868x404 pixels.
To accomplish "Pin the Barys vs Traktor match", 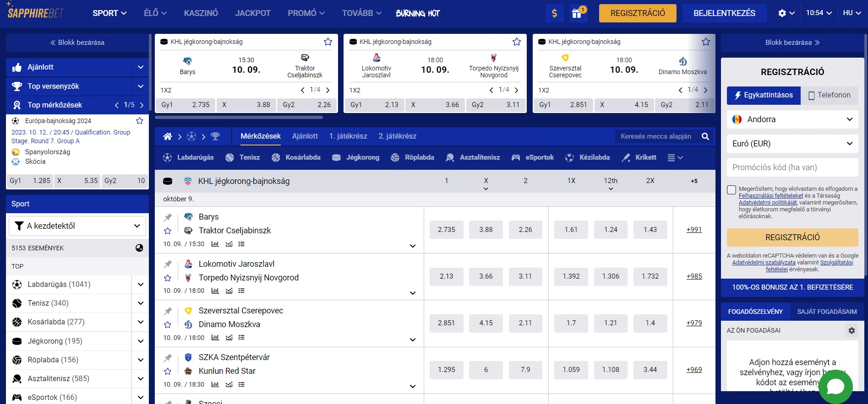I will pos(168,217).
